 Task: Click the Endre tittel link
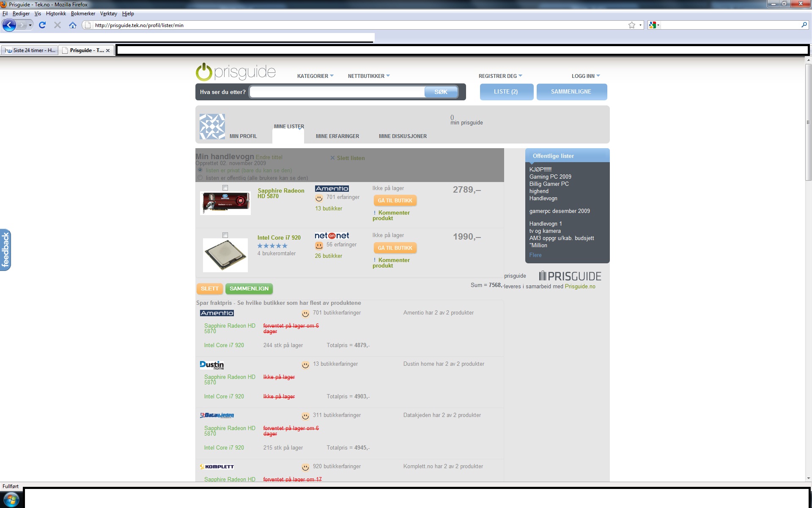click(x=269, y=157)
